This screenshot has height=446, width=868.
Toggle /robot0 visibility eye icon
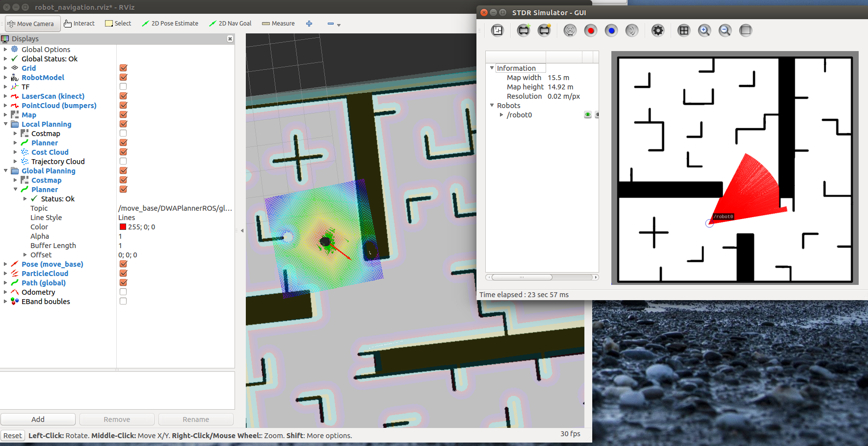pyautogui.click(x=587, y=115)
